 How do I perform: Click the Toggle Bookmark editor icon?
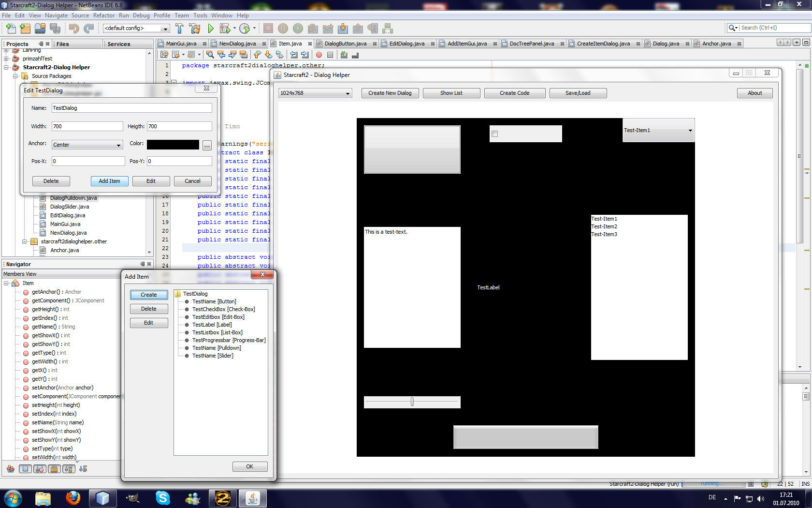point(280,55)
